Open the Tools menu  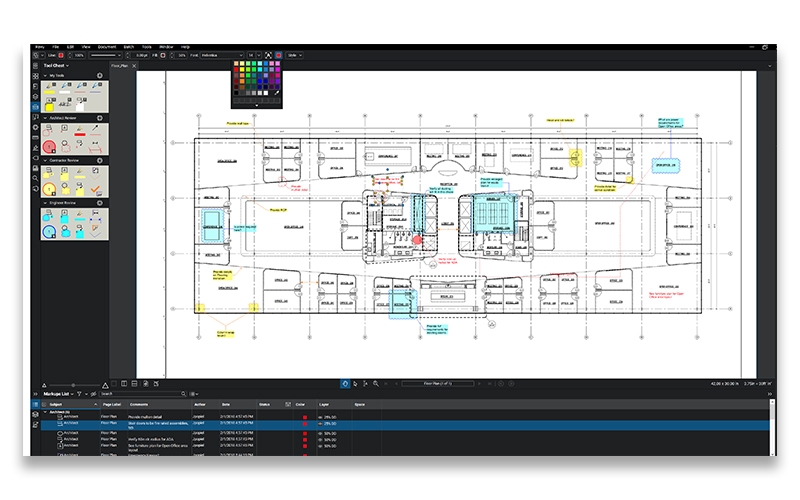pyautogui.click(x=146, y=47)
